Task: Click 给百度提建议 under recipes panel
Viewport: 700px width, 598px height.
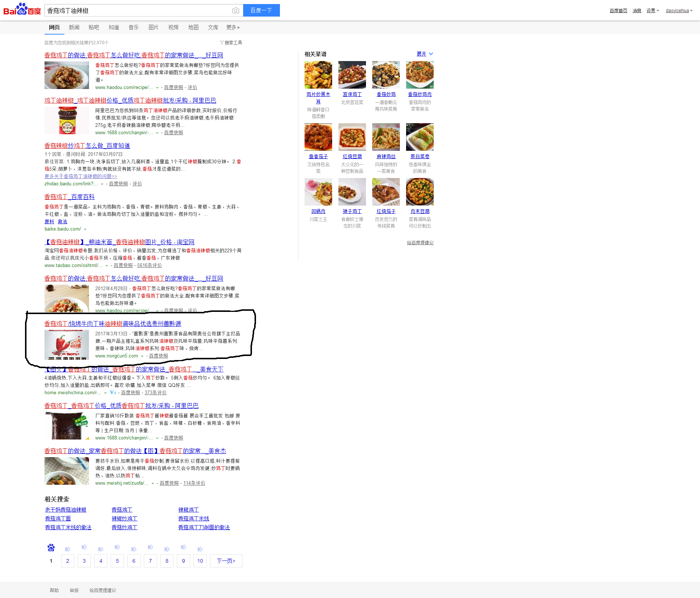Action: (x=420, y=243)
